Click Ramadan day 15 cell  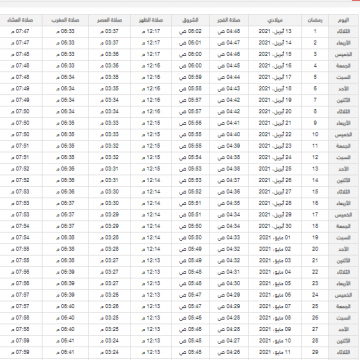coord(315,192)
